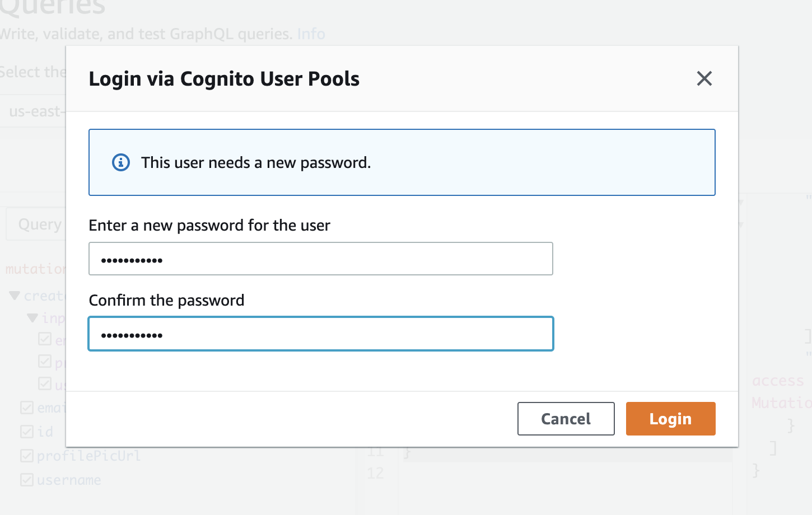Click the Query button behind the dialog

coord(36,224)
